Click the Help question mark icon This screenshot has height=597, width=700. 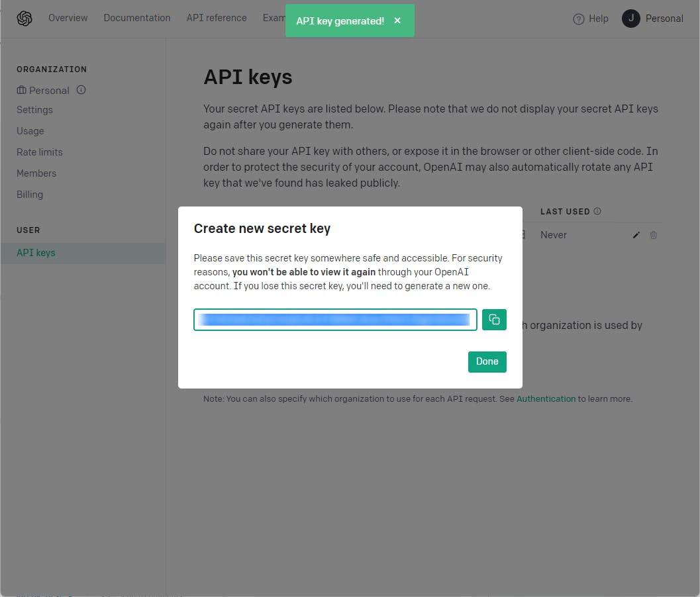(579, 19)
